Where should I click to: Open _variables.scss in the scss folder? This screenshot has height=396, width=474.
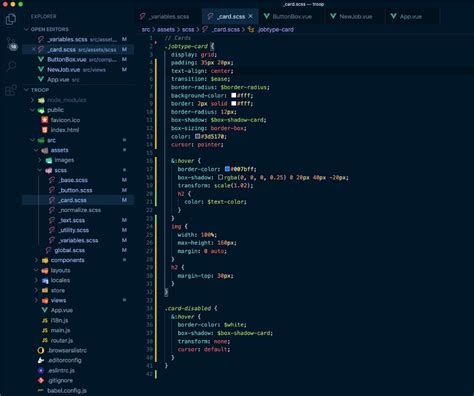coord(78,240)
